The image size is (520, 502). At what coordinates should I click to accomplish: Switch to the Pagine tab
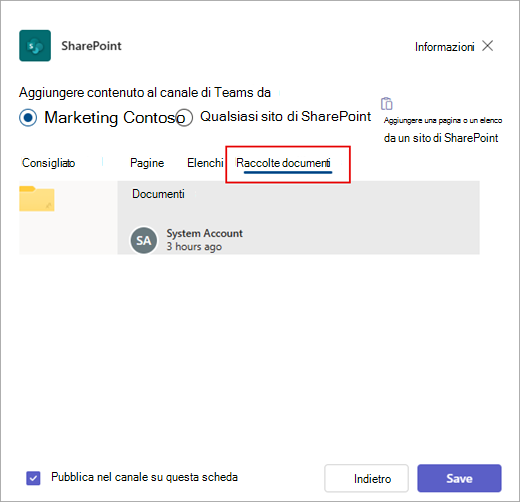(x=147, y=163)
